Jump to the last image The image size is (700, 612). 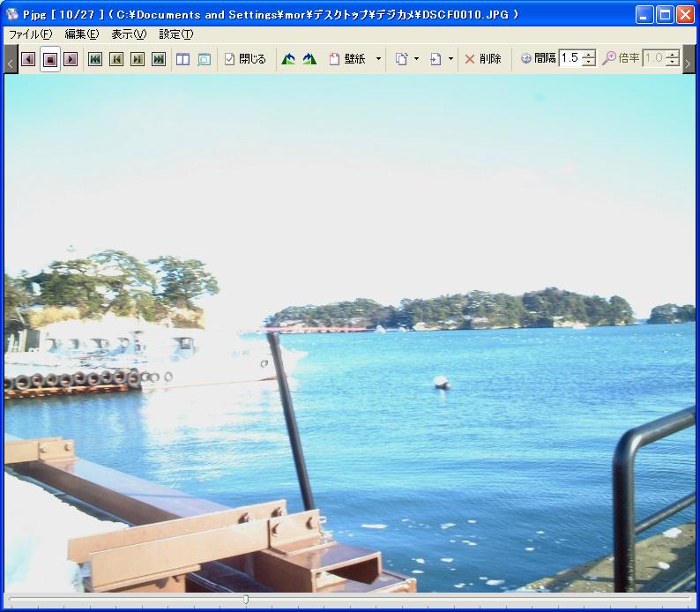tap(159, 59)
